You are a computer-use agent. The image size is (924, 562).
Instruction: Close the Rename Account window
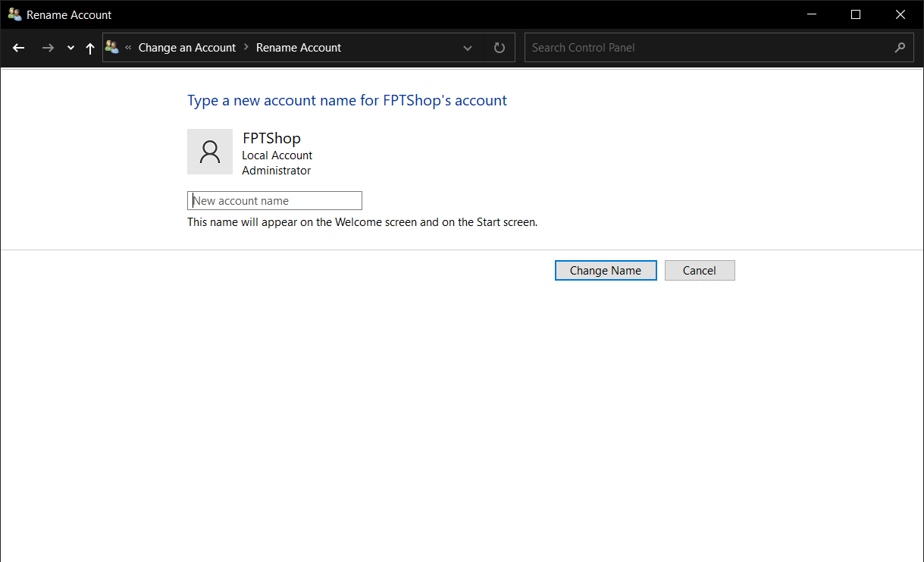[901, 14]
